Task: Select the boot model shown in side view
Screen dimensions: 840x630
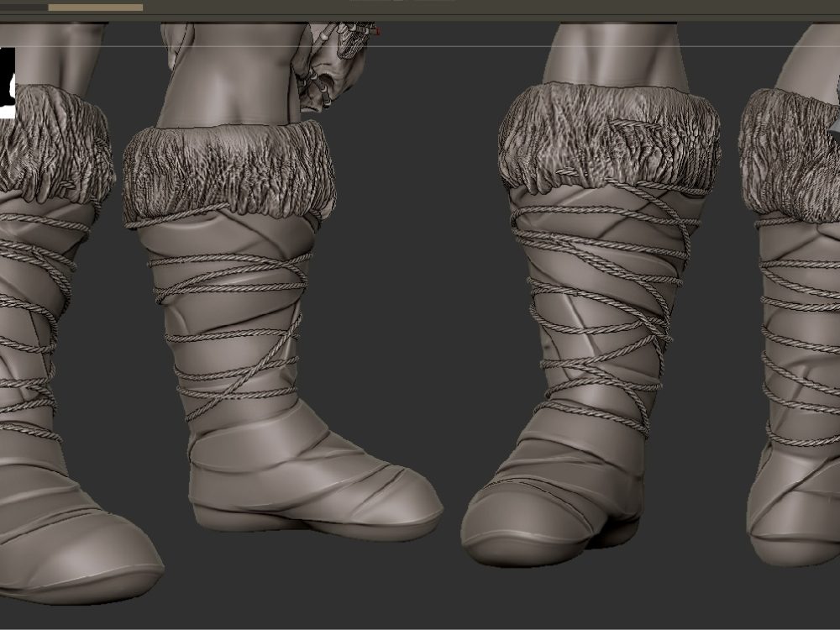Action: (282, 330)
